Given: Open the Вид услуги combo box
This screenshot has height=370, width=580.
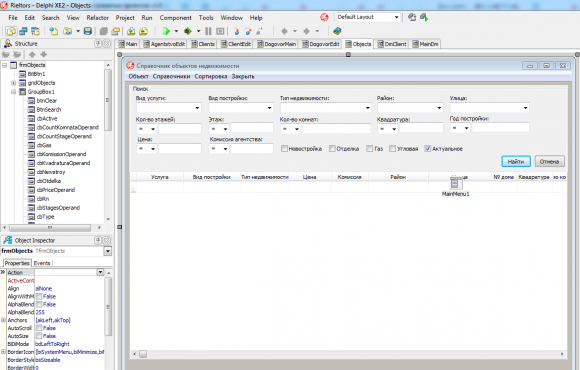Looking at the screenshot, I should click(168, 108).
